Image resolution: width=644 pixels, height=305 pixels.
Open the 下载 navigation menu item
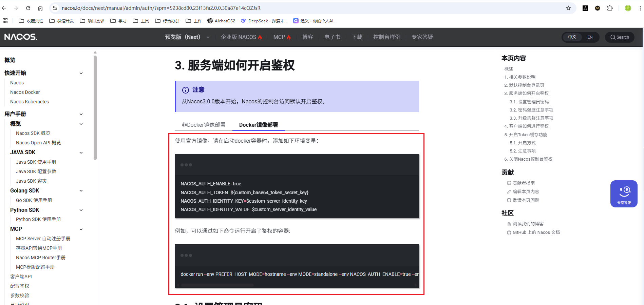(x=357, y=37)
